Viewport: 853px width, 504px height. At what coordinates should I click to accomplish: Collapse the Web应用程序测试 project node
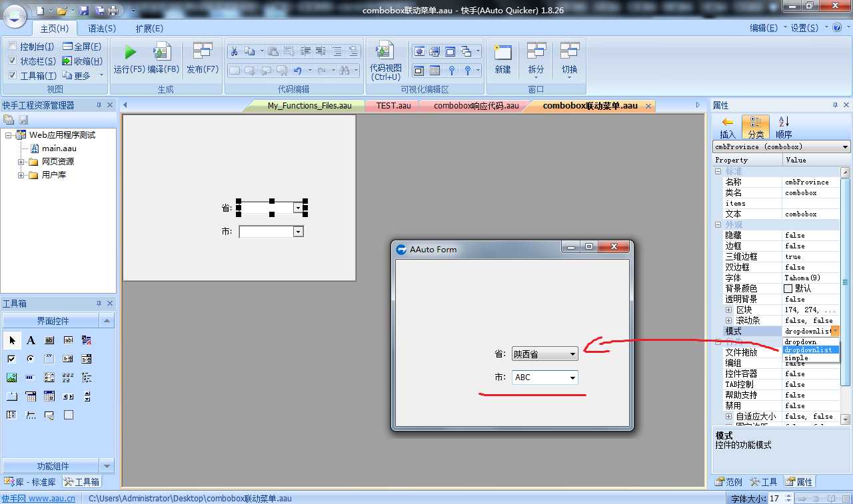pyautogui.click(x=9, y=135)
